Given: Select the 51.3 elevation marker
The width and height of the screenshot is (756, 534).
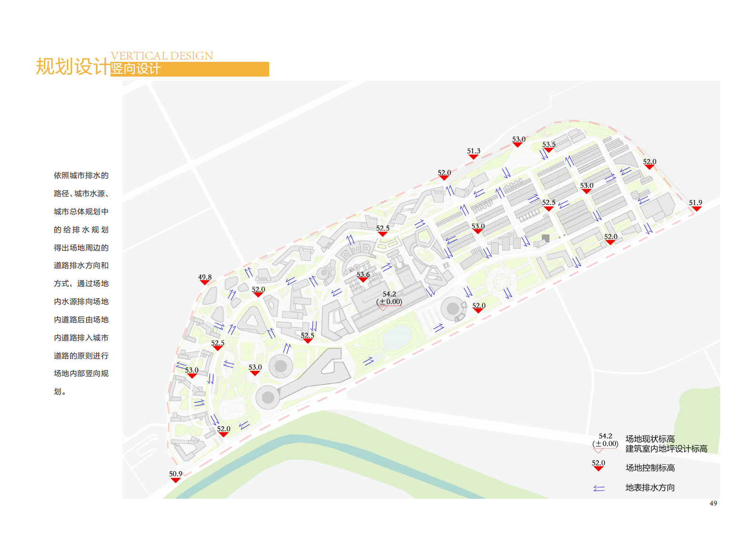Looking at the screenshot, I should point(473,154).
